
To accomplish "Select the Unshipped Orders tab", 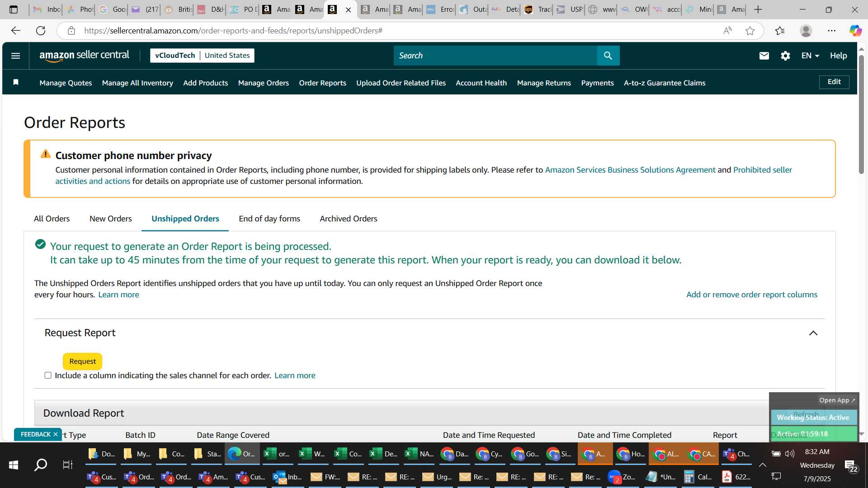I will [x=185, y=219].
